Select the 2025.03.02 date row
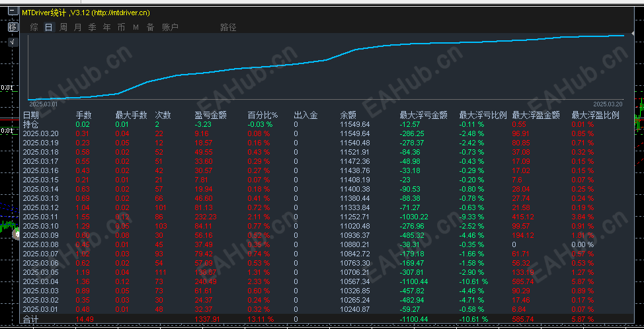644x329 pixels. pyautogui.click(x=40, y=300)
